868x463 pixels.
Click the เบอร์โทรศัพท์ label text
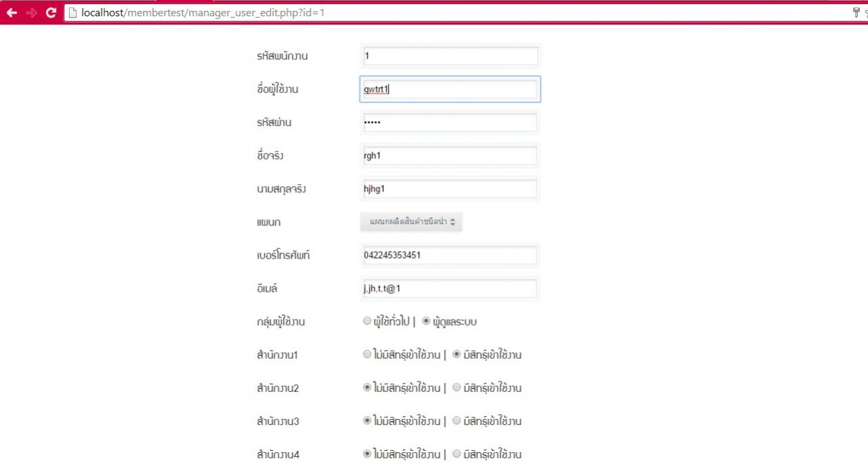point(283,255)
